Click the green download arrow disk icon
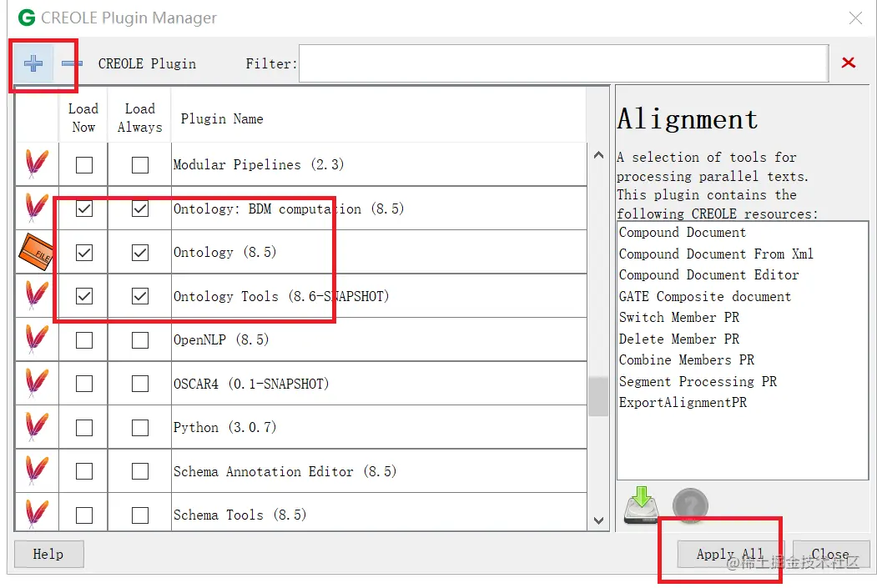The height and width of the screenshot is (588, 877). pyautogui.click(x=641, y=505)
